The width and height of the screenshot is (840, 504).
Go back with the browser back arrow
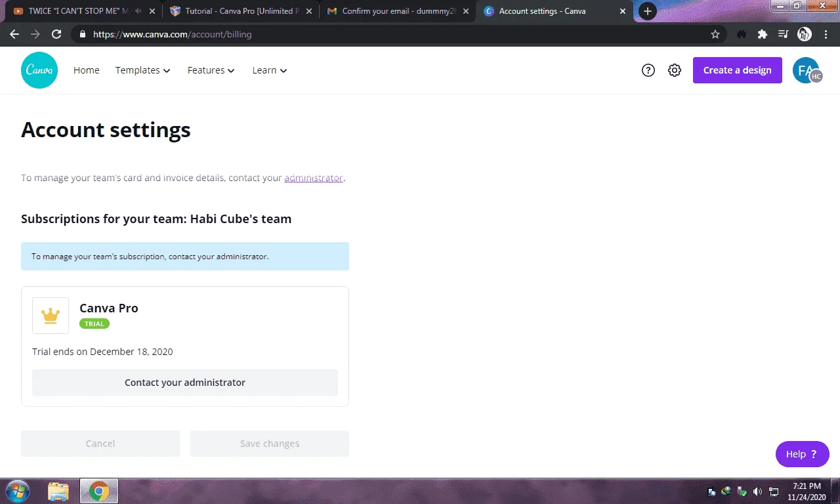coord(14,34)
